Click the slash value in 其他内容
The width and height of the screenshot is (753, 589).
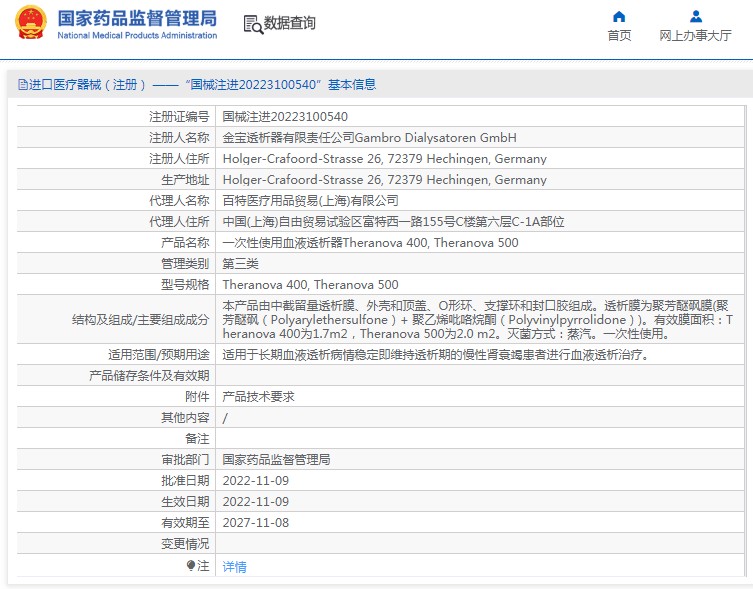pyautogui.click(x=225, y=418)
